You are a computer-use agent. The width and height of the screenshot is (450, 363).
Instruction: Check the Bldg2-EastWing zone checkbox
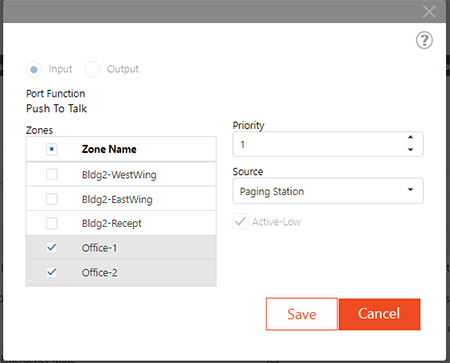point(52,199)
